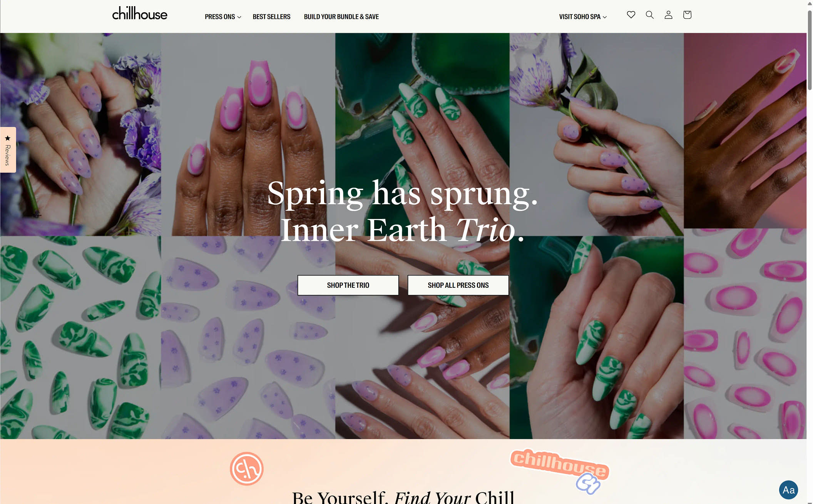The image size is (813, 504).
Task: Open the account profile icon
Action: coord(668,15)
